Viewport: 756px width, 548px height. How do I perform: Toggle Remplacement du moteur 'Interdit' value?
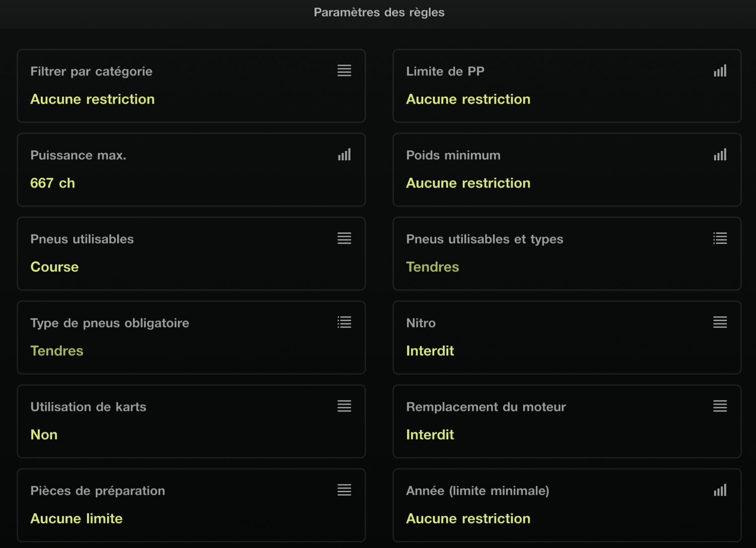[430, 435]
